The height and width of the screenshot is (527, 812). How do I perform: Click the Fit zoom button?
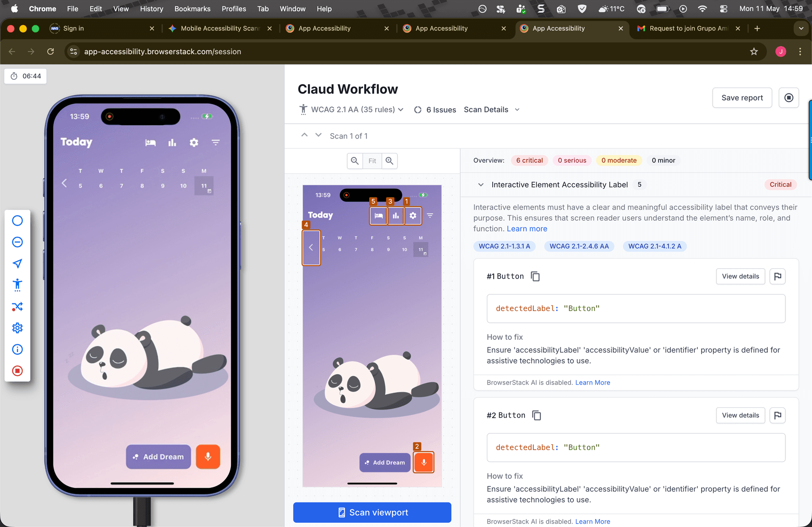click(x=372, y=161)
